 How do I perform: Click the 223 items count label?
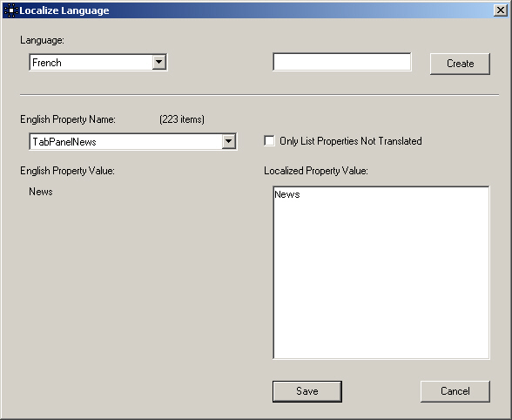182,119
